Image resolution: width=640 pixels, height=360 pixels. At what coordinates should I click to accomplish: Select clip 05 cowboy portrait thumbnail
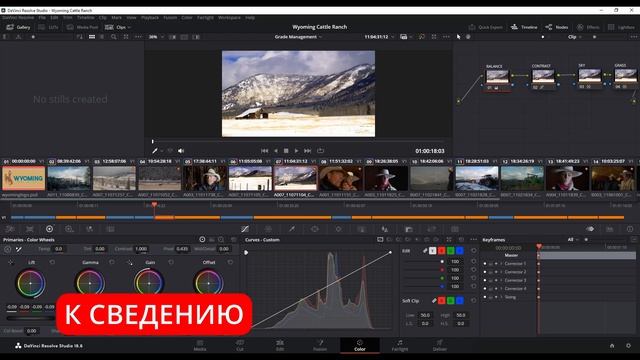(205, 178)
